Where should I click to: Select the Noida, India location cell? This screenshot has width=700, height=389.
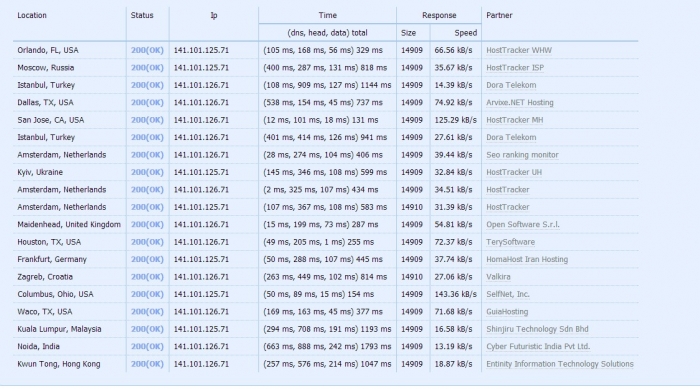pyautogui.click(x=38, y=347)
